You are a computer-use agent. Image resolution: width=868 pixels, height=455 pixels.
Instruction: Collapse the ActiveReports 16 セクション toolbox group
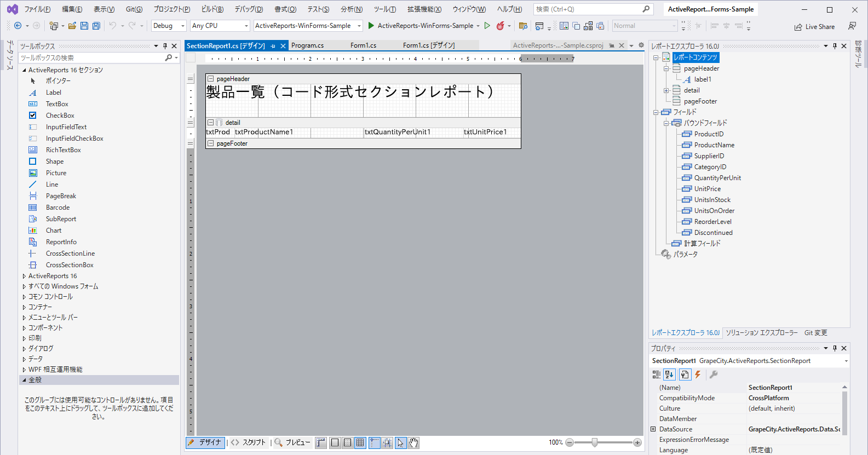(x=24, y=70)
